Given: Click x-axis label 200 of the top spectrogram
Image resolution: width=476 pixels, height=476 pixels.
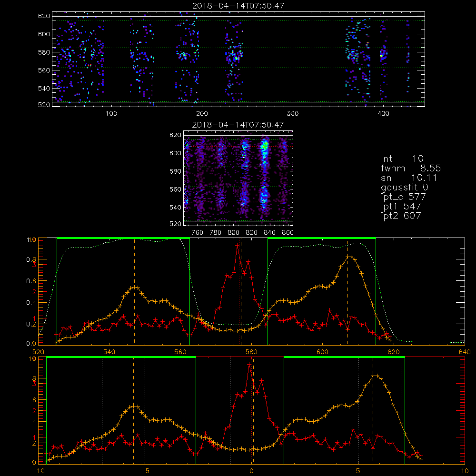Looking at the screenshot, I should 202,114.
